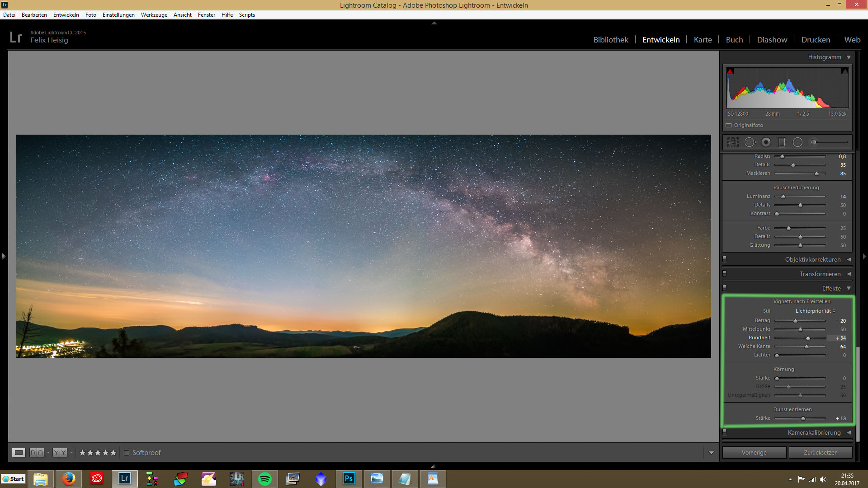Screen dimensions: 868x488
Task: Switch to the Drucken module
Action: tap(816, 40)
